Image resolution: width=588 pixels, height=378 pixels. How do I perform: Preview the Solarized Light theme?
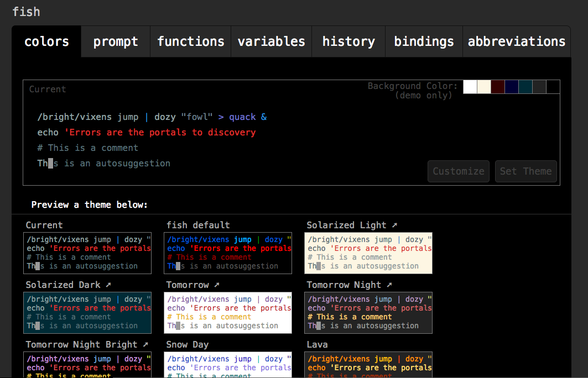[x=368, y=253]
